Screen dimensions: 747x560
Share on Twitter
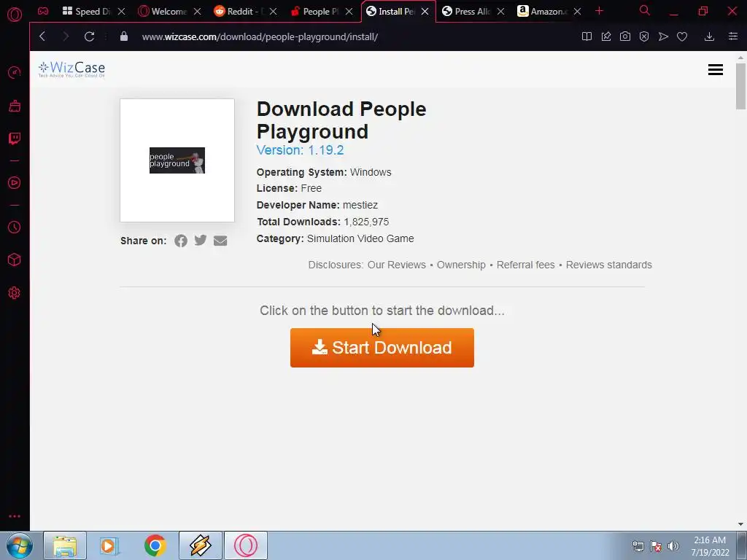tap(201, 240)
